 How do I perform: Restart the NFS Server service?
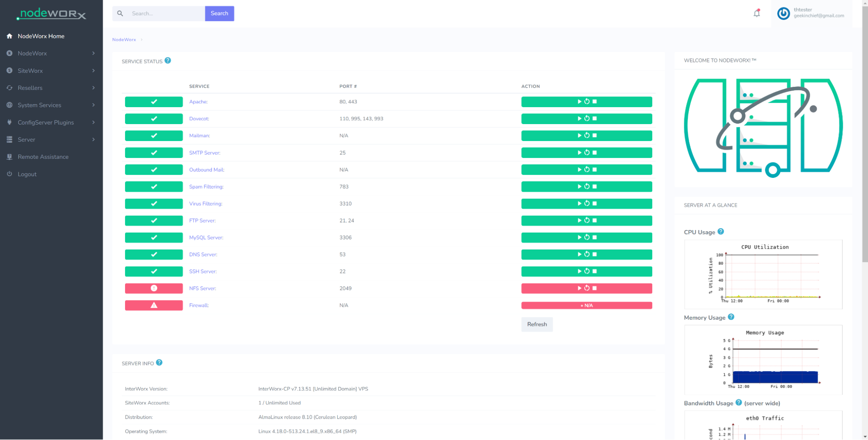click(587, 288)
